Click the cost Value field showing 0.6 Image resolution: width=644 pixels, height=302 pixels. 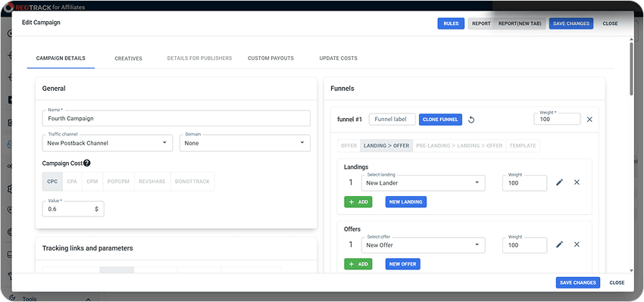click(73, 209)
